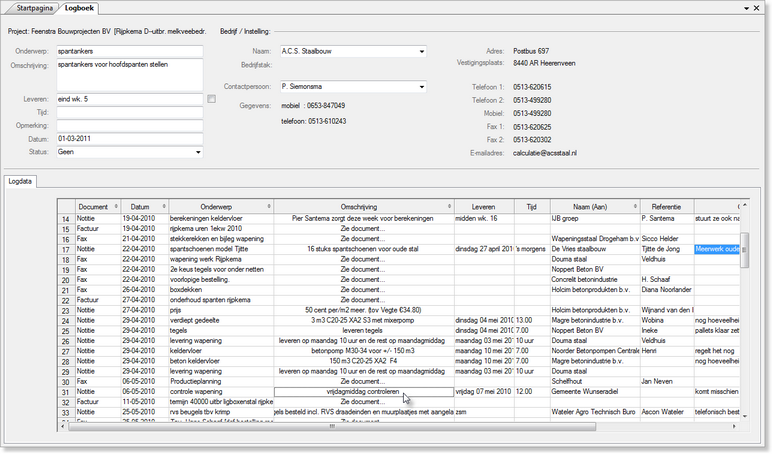Click cell 'Wapeningsstaal Drogeham b.v'
772x454 pixels.
point(595,239)
